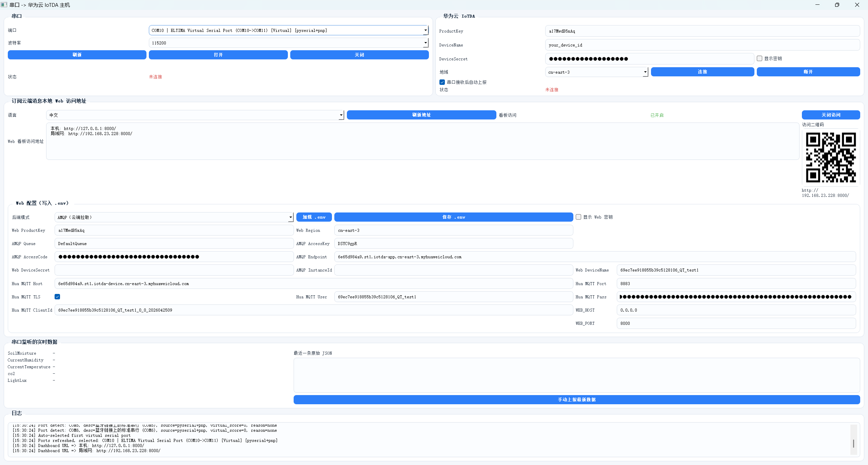This screenshot has width=868, height=465.
Task: Toggle the 显示 Web 密钥 checkbox
Action: click(x=578, y=217)
